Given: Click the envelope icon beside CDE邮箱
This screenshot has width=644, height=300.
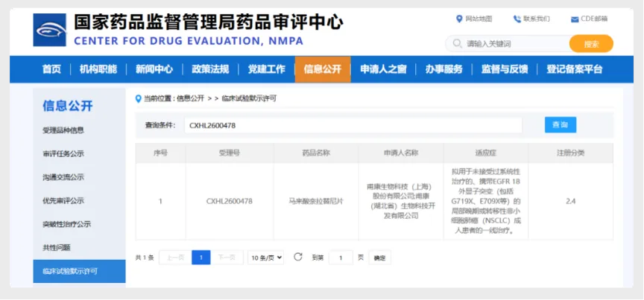Looking at the screenshot, I should [x=575, y=19].
